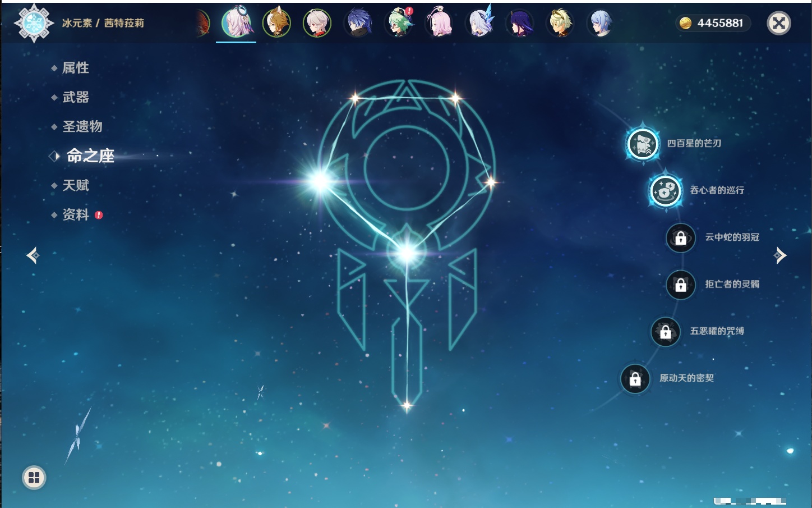This screenshot has height=508, width=812.
Task: Choose the white-haired avatar with red collar
Action: [317, 23]
